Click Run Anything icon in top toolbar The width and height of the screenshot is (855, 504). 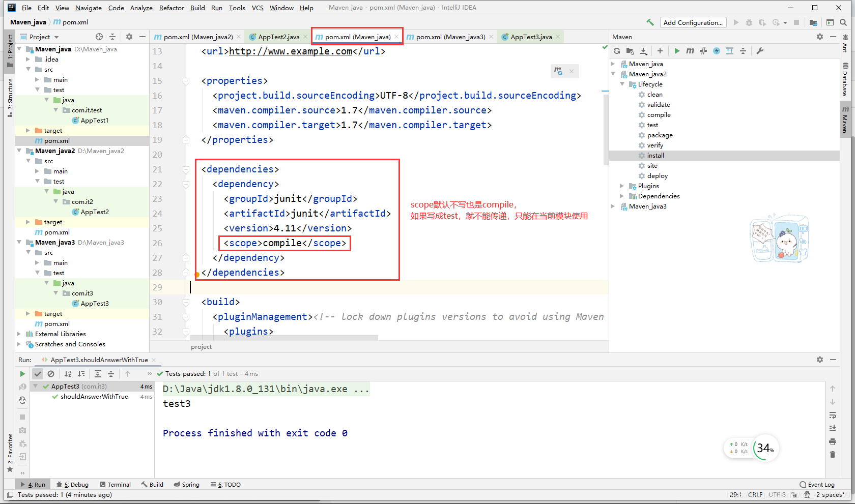pyautogui.click(x=830, y=22)
